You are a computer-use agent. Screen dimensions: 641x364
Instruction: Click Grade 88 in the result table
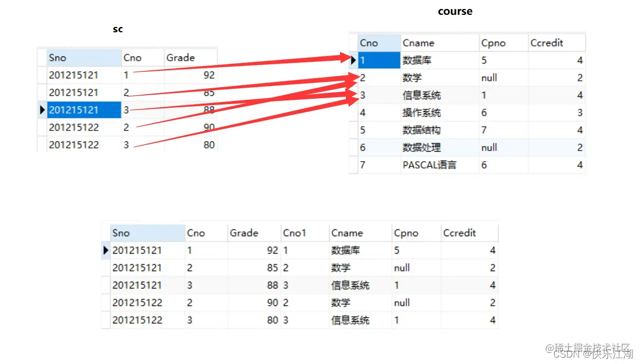coord(272,285)
